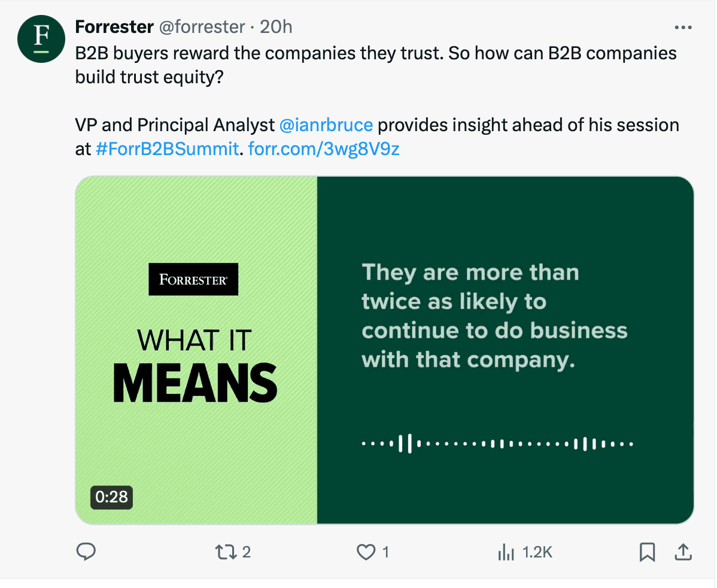The image size is (717, 588).
Task: Click the audio waveform in the video
Action: point(497,444)
